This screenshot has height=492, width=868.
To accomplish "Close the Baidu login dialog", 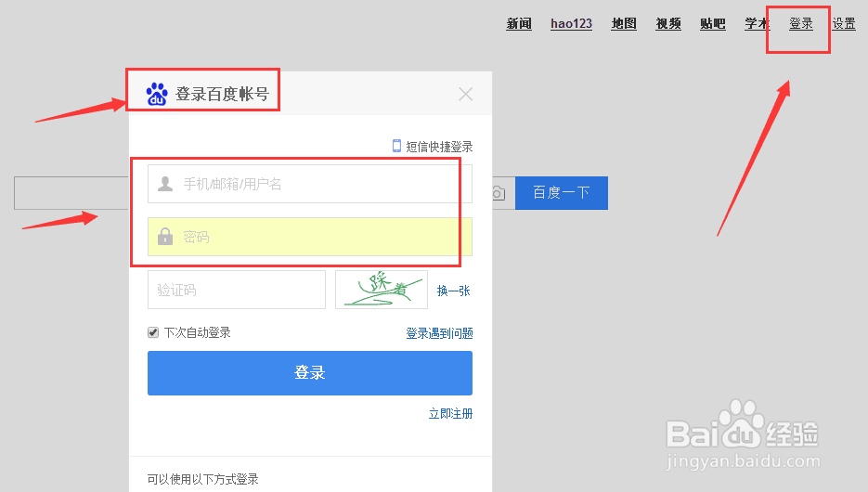I will [x=465, y=94].
